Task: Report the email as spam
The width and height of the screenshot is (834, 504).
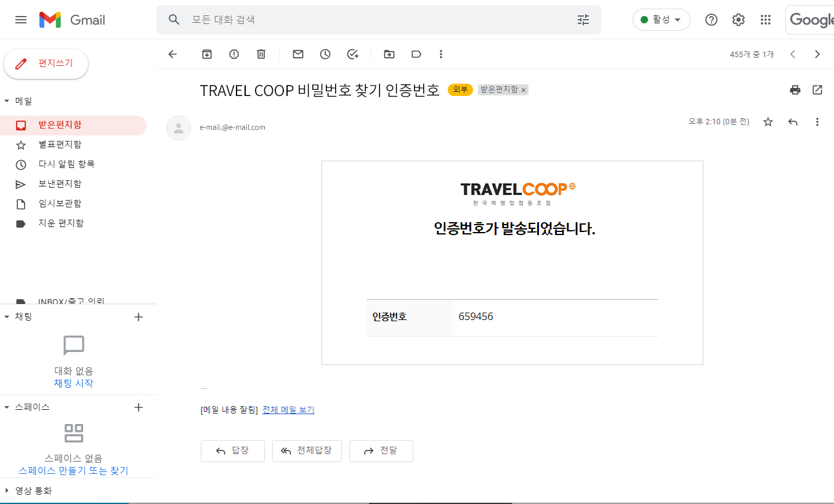Action: click(x=234, y=54)
